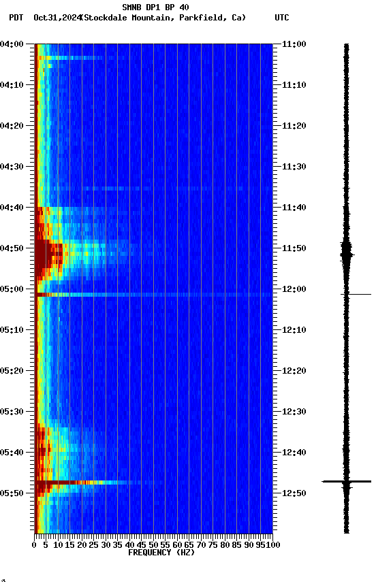Click the '10' frequency axis tick label
This screenshot has width=376, height=588.
pyautogui.click(x=58, y=545)
